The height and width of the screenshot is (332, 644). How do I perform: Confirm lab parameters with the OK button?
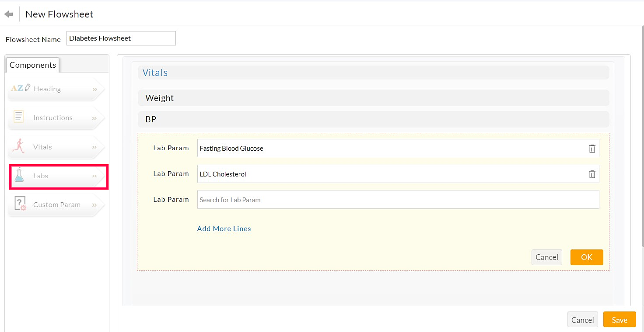[x=586, y=257]
